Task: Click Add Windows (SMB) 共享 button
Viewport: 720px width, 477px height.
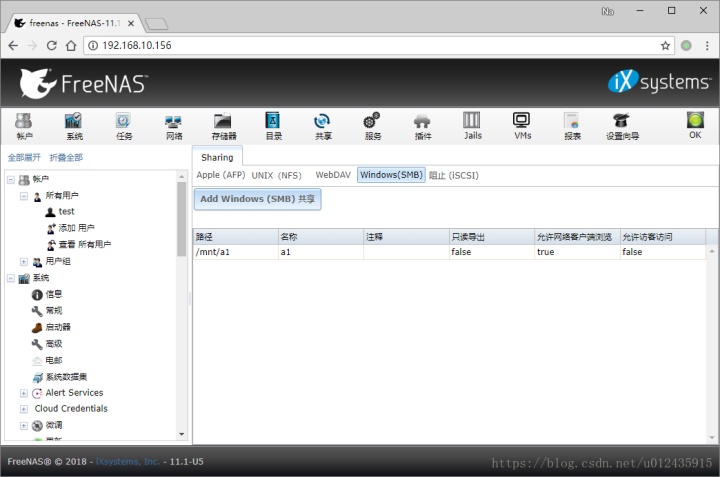Action: (x=258, y=199)
